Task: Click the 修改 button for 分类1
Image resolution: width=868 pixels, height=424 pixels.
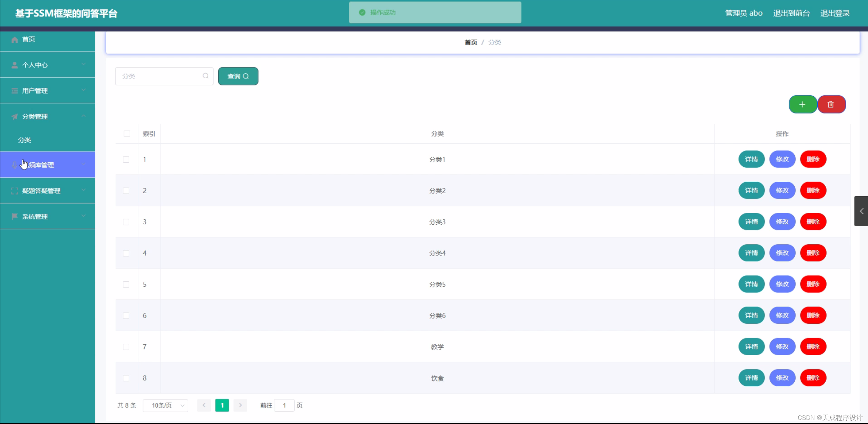Action: click(782, 159)
